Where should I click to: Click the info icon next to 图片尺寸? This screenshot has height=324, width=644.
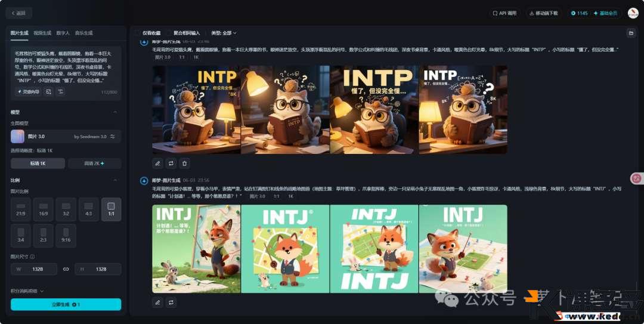[x=32, y=257]
